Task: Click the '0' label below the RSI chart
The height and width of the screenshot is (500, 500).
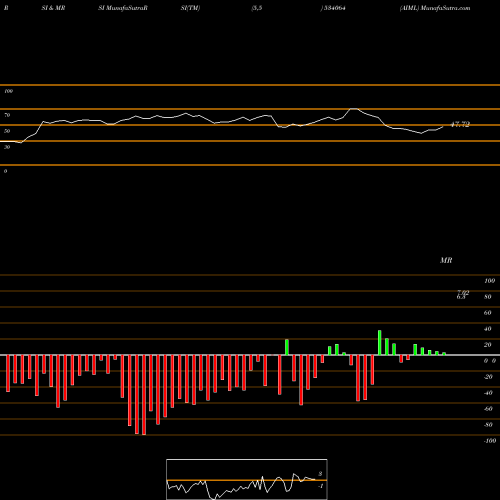Action: click(5, 171)
